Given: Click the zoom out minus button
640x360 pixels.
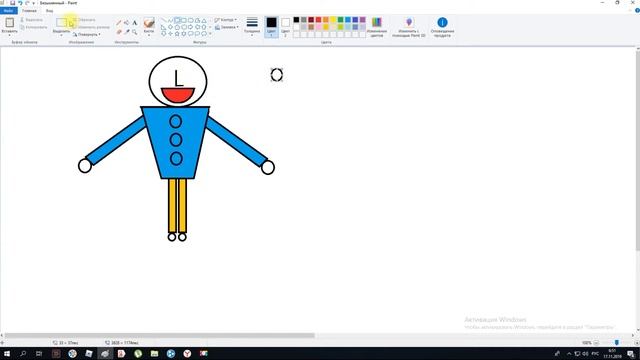Looking at the screenshot, I should 596,343.
